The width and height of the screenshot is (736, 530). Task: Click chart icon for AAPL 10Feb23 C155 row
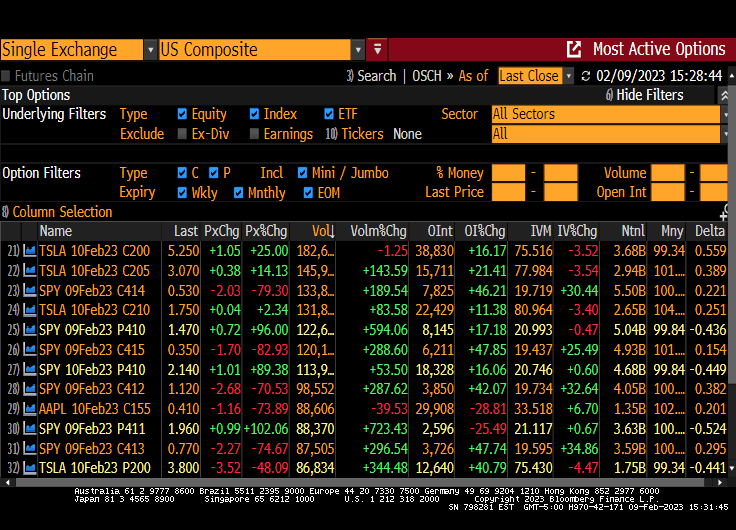[30, 408]
